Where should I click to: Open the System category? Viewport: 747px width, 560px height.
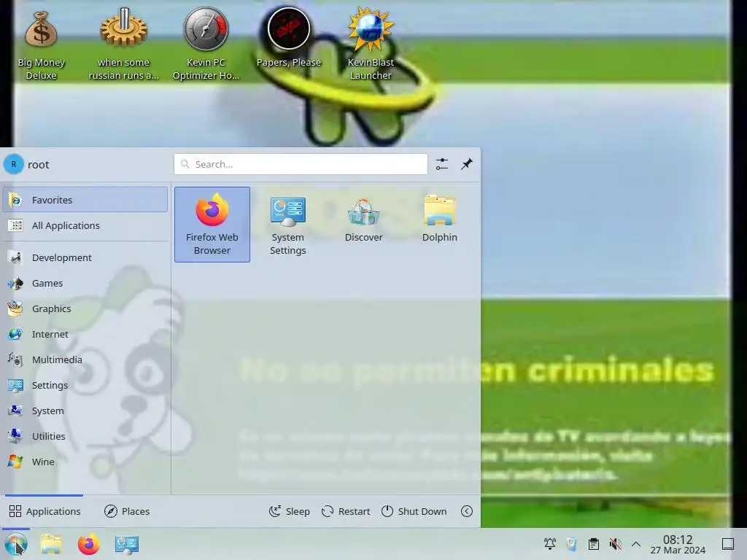85,411
